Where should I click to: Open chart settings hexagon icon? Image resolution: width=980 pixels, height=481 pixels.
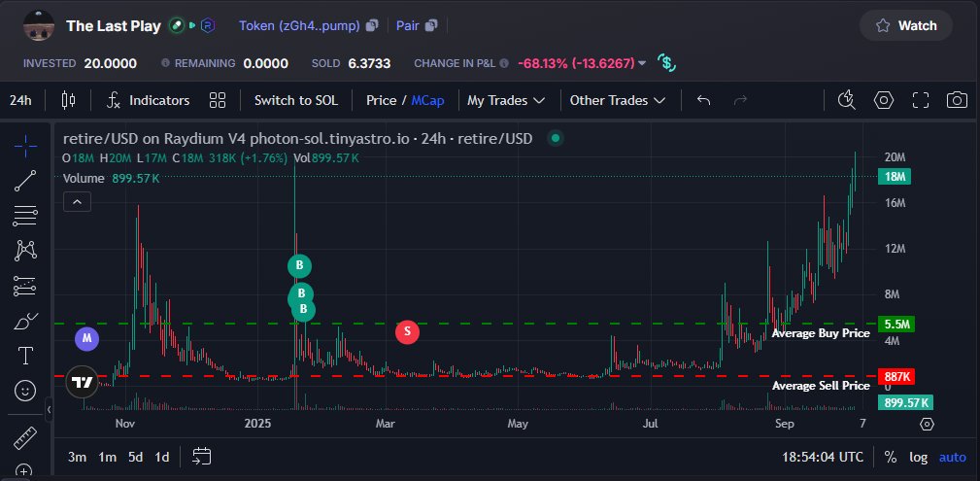[x=884, y=100]
